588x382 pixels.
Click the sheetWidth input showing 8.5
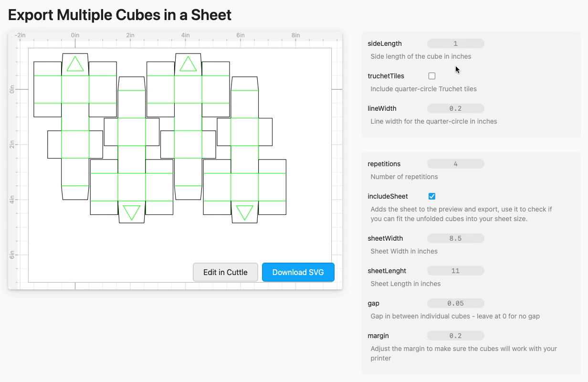click(x=455, y=238)
